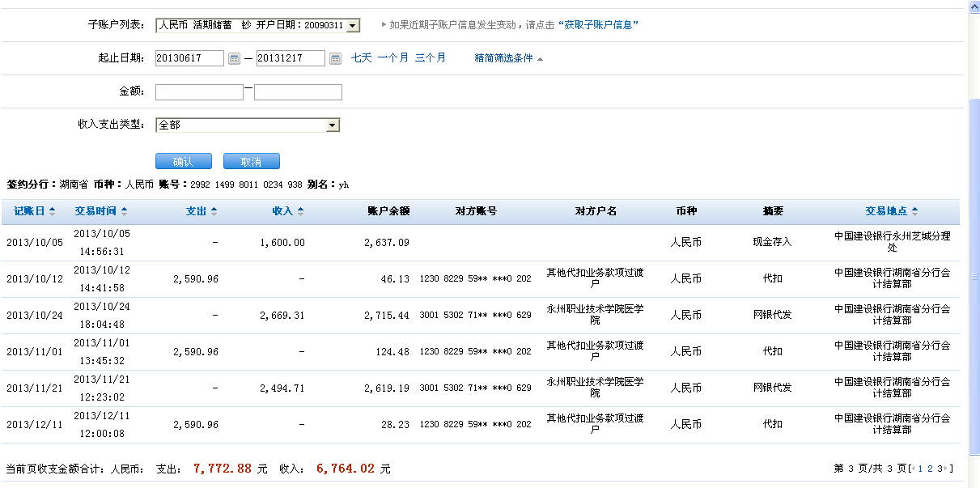Viewport: 980px width, 488px height.
Task: Click 中国建设银行永州芝城分理处 location cell
Action: pos(892,242)
